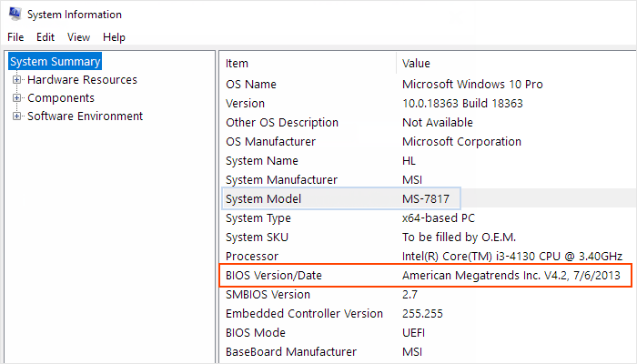Expand the Hardware Resources node
This screenshot has width=637, height=364.
(x=16, y=80)
